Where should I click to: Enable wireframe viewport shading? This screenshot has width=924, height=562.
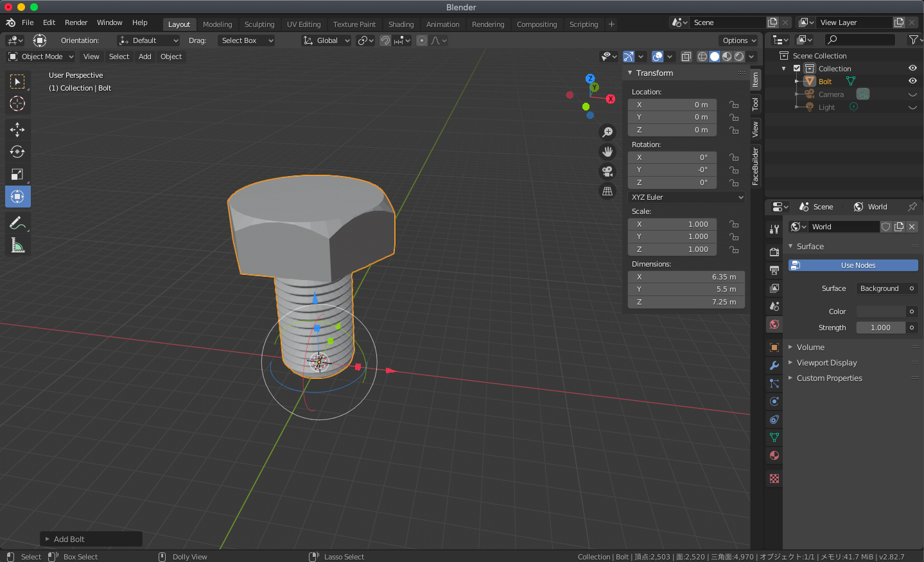(x=702, y=57)
